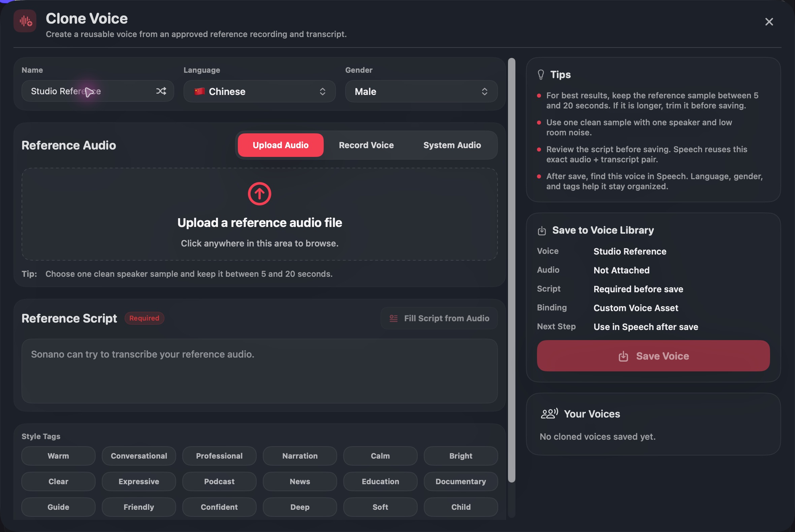The width and height of the screenshot is (795, 532).
Task: Toggle the Narration style tag
Action: 300,456
